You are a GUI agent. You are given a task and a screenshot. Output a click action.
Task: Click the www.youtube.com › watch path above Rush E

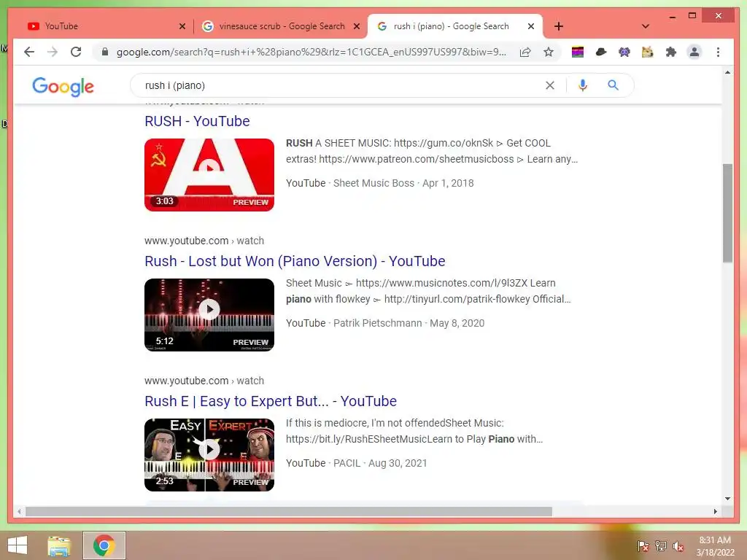[x=204, y=381]
